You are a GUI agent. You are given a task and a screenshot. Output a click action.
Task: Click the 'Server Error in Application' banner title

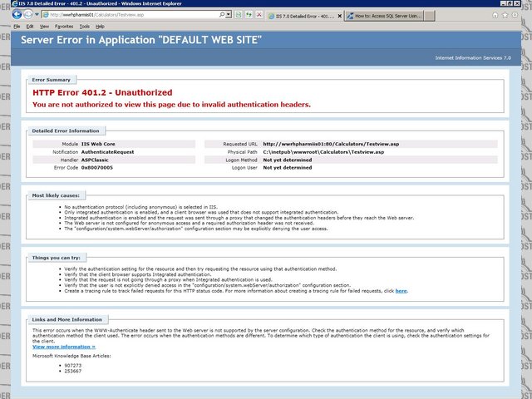(x=141, y=40)
